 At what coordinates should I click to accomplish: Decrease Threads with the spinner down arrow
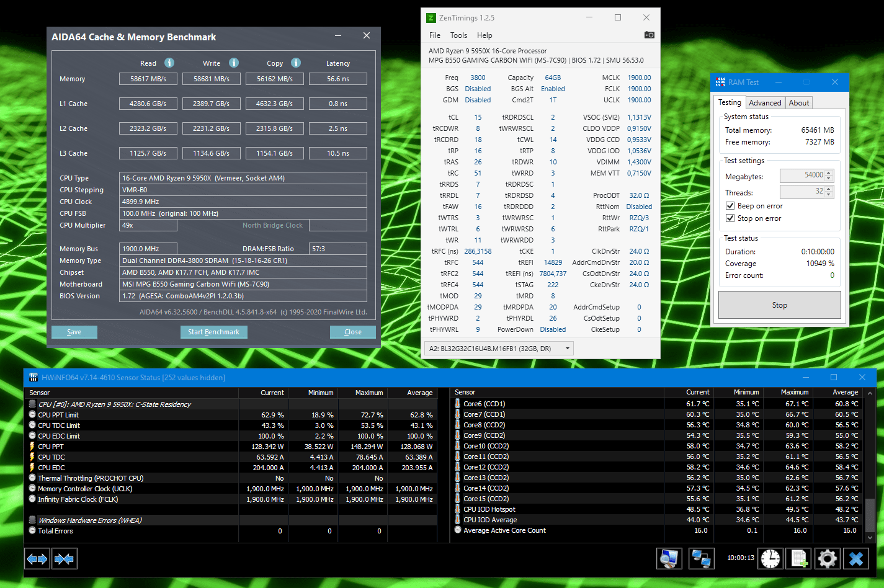click(829, 195)
